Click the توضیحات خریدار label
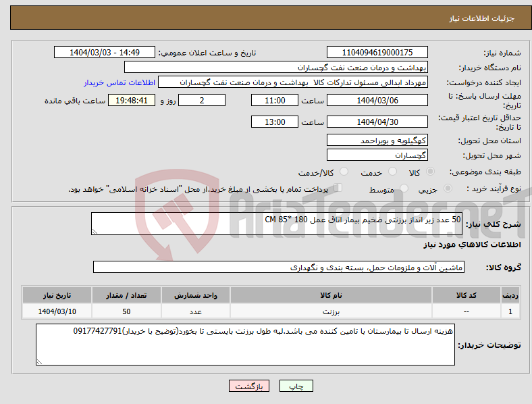This screenshot has width=532, height=404. [489, 345]
